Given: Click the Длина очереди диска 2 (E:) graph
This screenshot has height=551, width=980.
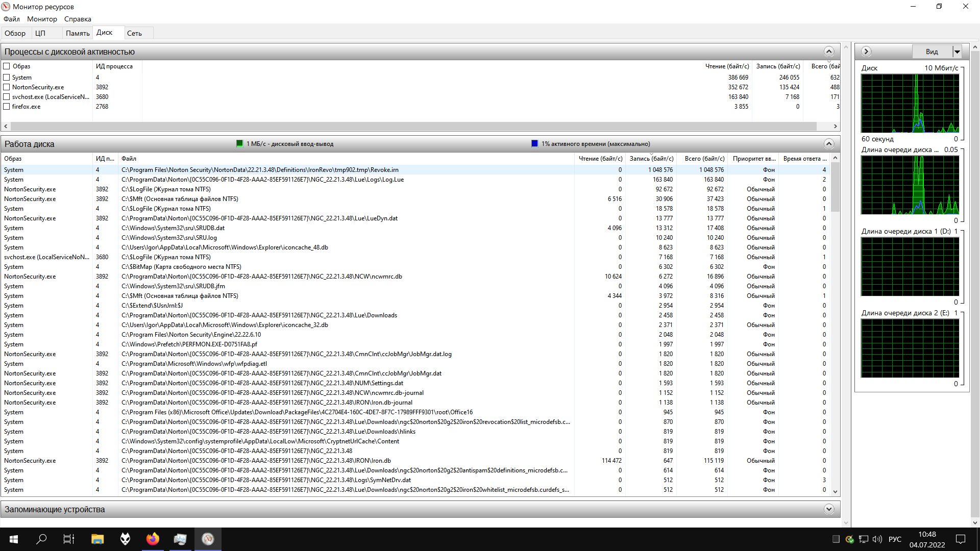Looking at the screenshot, I should [x=910, y=348].
